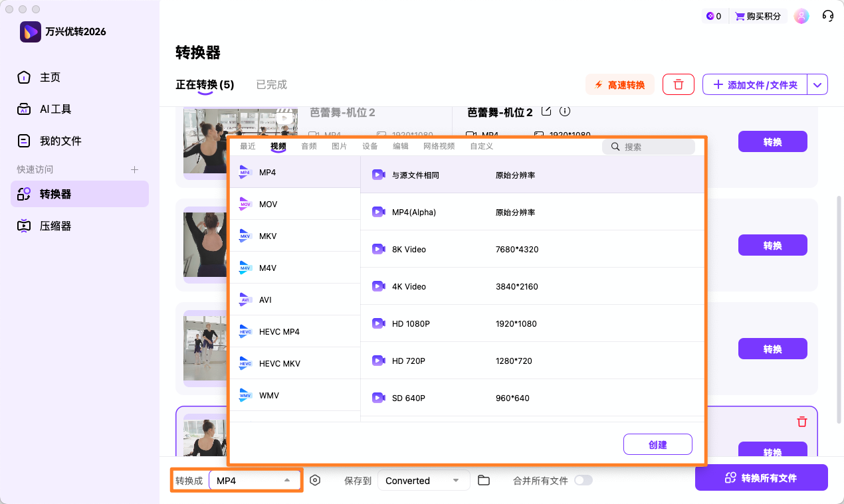The image size is (844, 504).
Task: Enable the 合并所有文件 toggle
Action: point(583,481)
